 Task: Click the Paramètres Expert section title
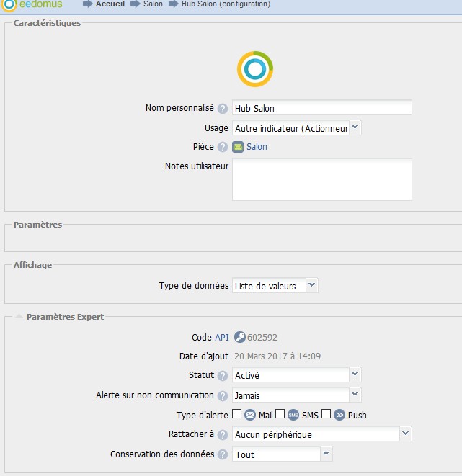click(65, 317)
